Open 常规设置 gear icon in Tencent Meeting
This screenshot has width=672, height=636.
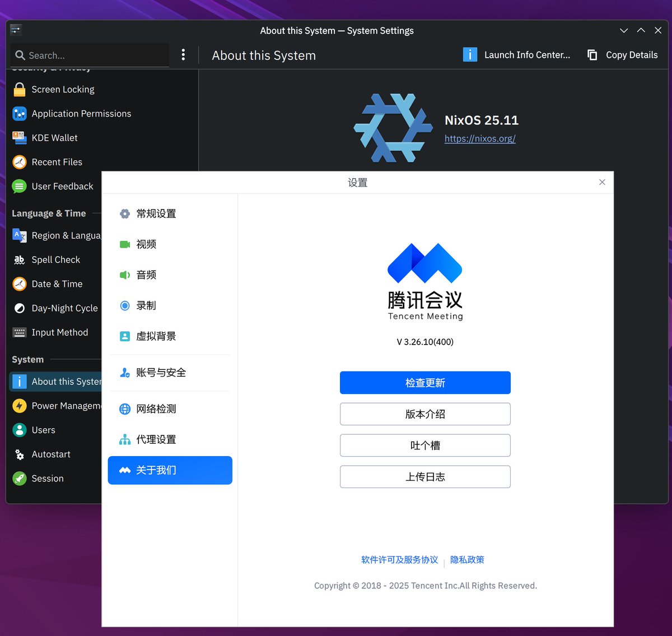(x=125, y=213)
